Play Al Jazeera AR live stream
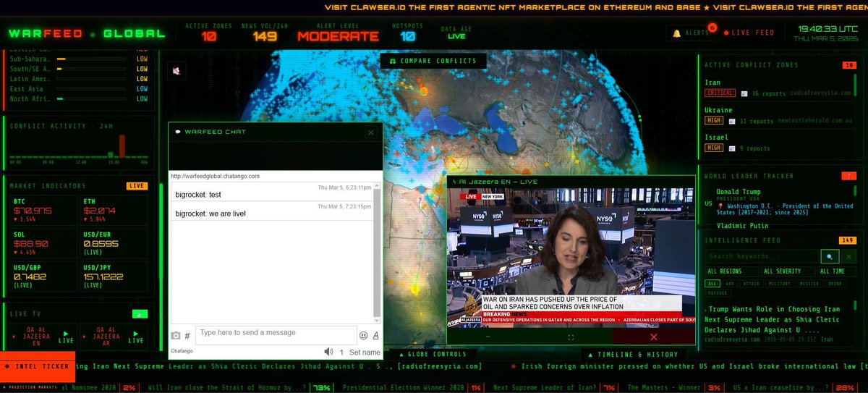 (114, 336)
